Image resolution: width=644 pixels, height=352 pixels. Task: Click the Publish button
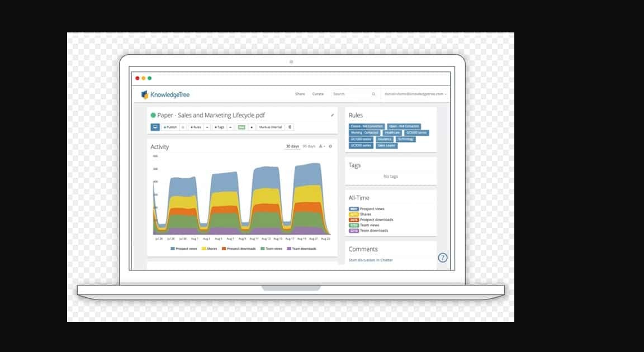click(170, 127)
